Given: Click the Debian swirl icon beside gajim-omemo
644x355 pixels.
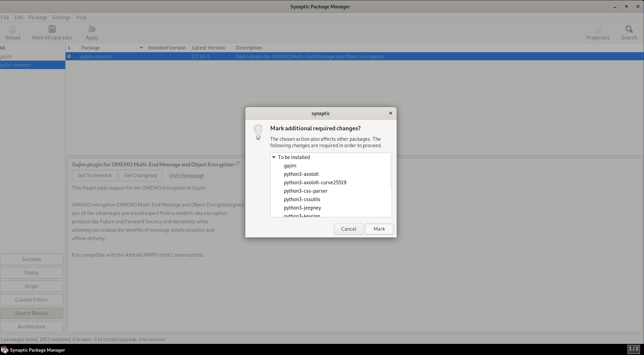Looking at the screenshot, I should click(x=76, y=57).
